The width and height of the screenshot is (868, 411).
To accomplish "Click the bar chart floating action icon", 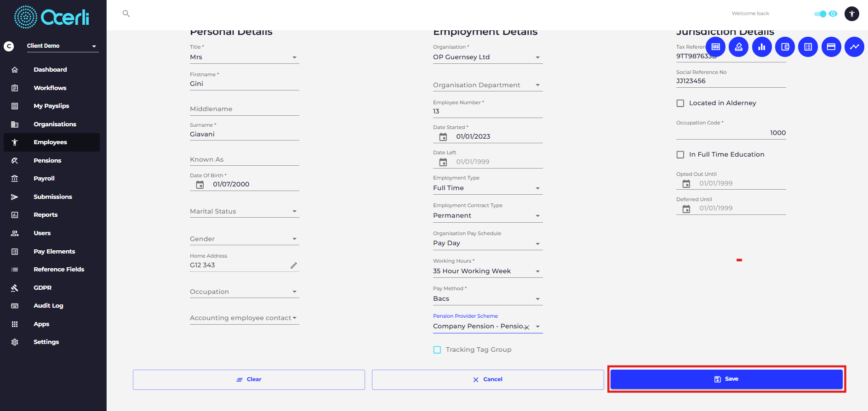I will [762, 47].
